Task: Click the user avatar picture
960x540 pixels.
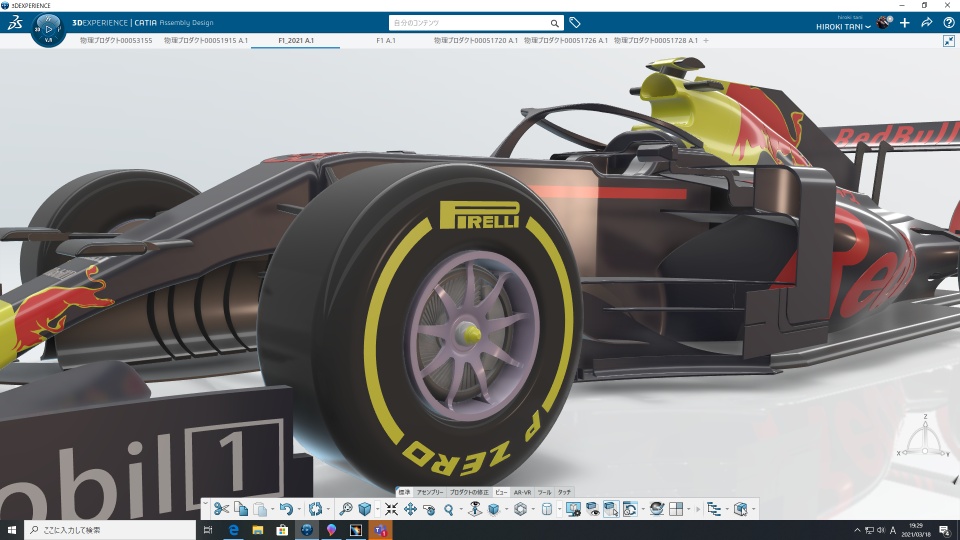Action: point(884,23)
